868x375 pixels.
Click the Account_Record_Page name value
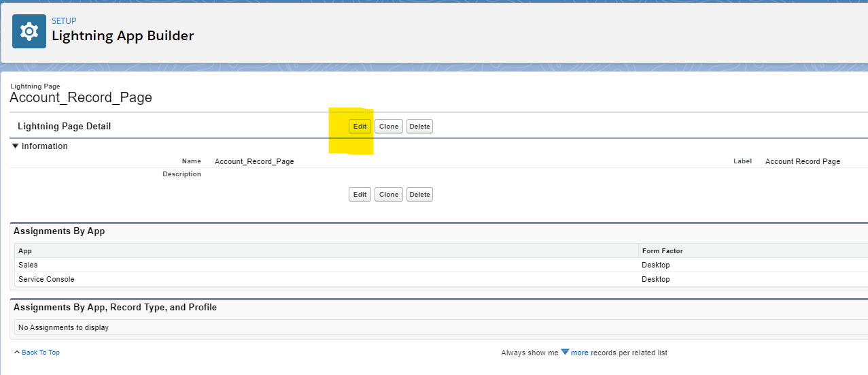[x=254, y=161]
